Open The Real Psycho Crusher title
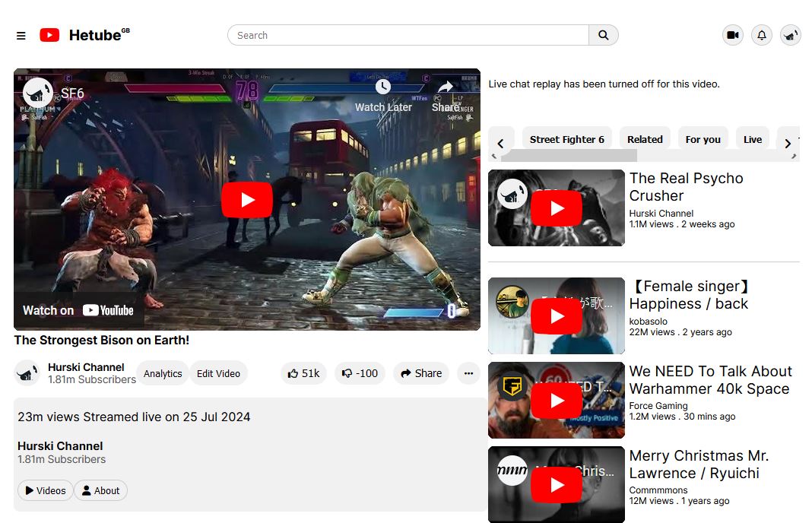Viewport: 812px width, 523px height. pos(686,187)
